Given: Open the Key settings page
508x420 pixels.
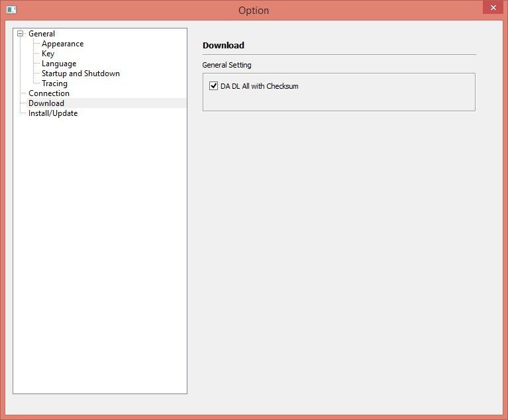Looking at the screenshot, I should point(48,54).
